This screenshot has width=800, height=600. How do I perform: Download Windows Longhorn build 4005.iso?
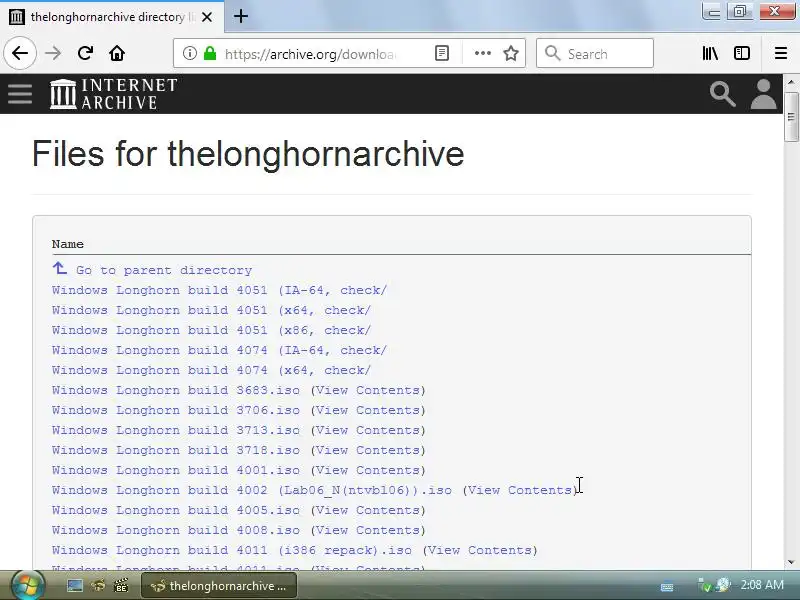(x=176, y=510)
